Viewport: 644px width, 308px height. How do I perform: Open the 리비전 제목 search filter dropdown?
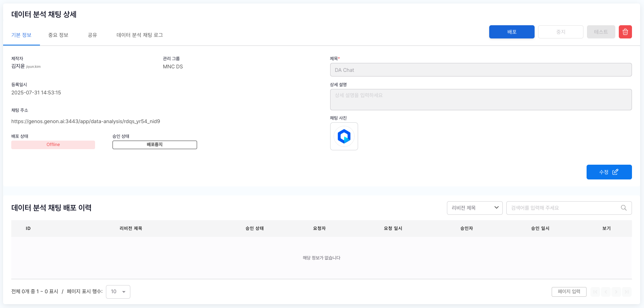(474, 208)
